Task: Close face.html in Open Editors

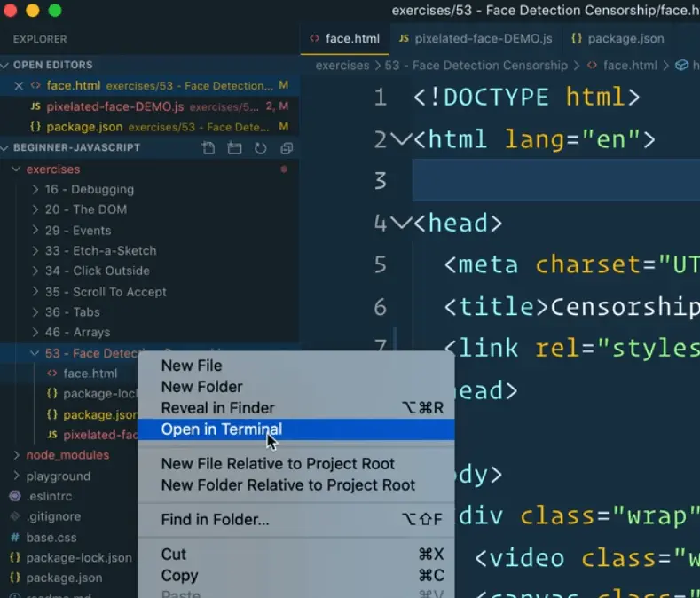Action: tap(19, 86)
